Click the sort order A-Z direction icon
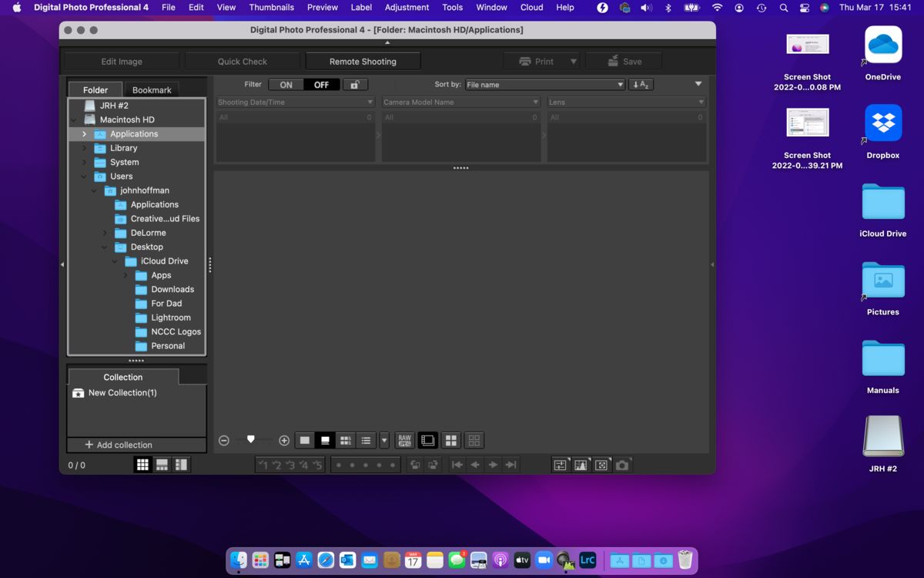 click(x=641, y=85)
